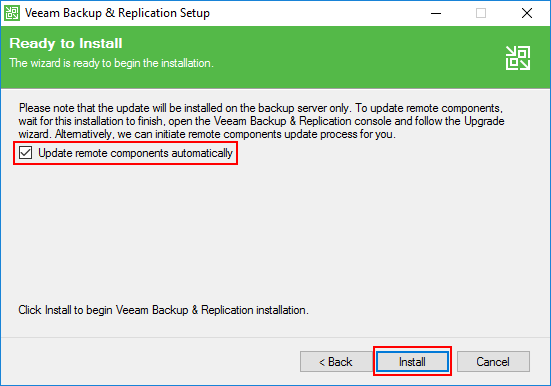Close the Veeam Backup & Replication Setup dialog
Screen dimensions: 551x386
coord(527,13)
